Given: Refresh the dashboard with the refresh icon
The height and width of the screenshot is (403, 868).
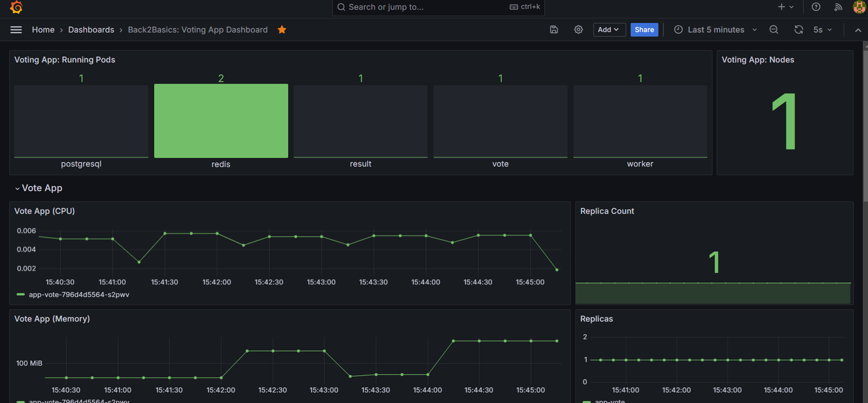Looking at the screenshot, I should pos(799,30).
